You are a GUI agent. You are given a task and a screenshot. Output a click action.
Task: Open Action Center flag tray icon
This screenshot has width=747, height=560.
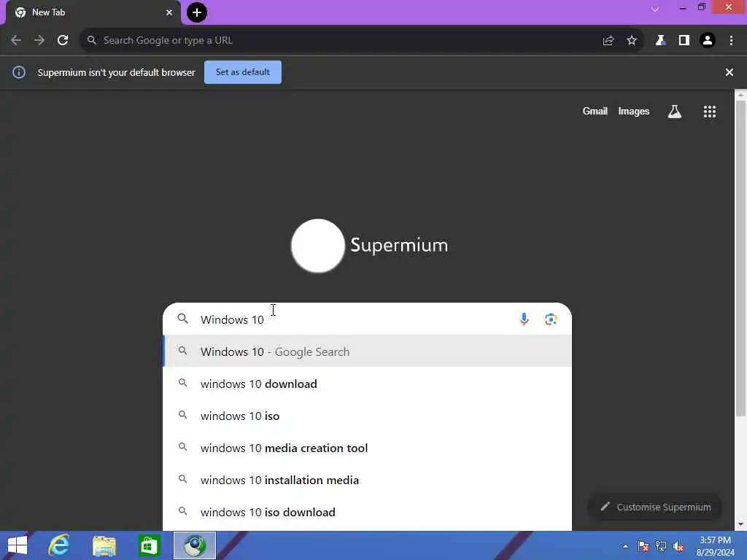(x=643, y=546)
